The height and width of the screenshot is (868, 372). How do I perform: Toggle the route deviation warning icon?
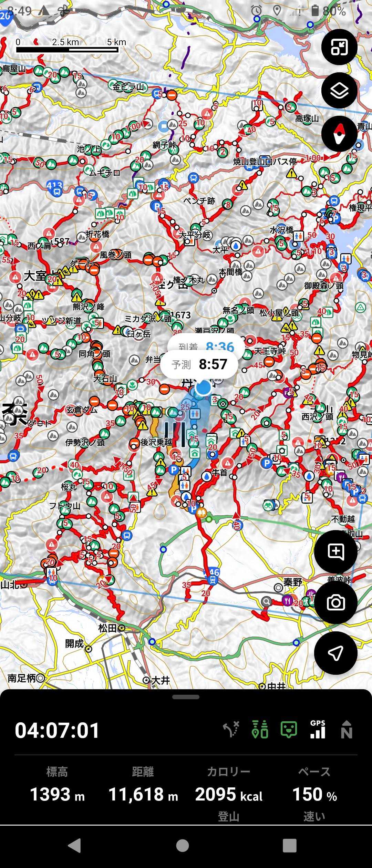231,730
